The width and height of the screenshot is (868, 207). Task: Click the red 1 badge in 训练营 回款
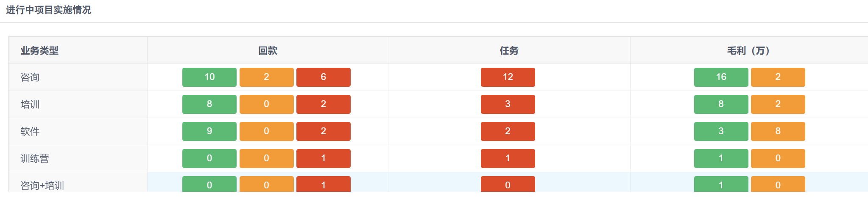click(x=324, y=158)
